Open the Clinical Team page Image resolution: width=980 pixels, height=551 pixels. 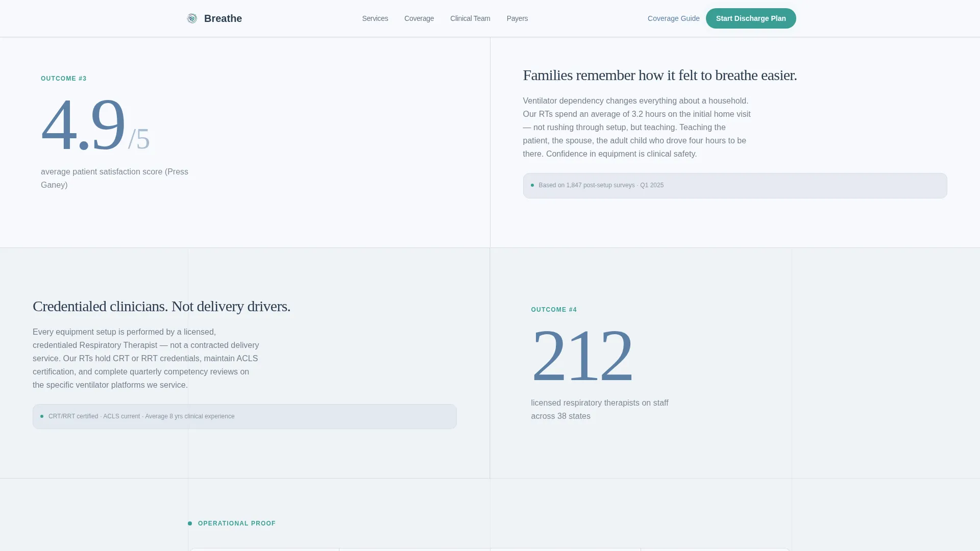click(470, 18)
